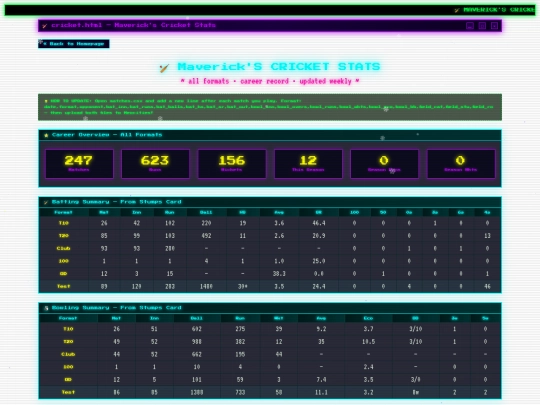Image resolution: width=540 pixels, height=405 pixels.
Task: Click the Career Overview – All Formats header
Action: pos(270,135)
